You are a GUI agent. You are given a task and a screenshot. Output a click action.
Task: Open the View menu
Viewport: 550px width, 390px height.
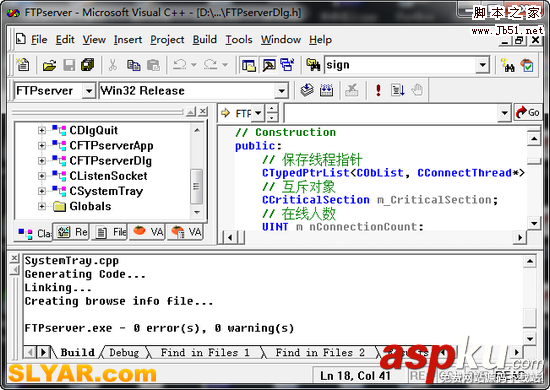coord(94,40)
